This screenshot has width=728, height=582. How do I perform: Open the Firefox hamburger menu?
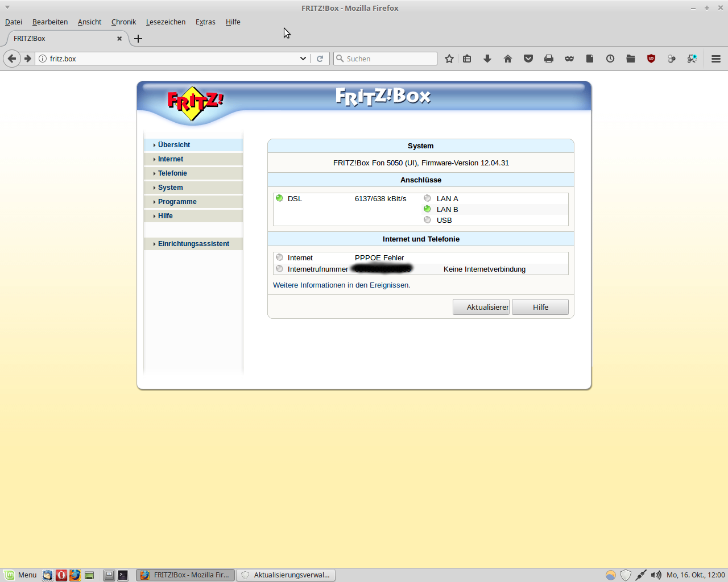pyautogui.click(x=716, y=59)
